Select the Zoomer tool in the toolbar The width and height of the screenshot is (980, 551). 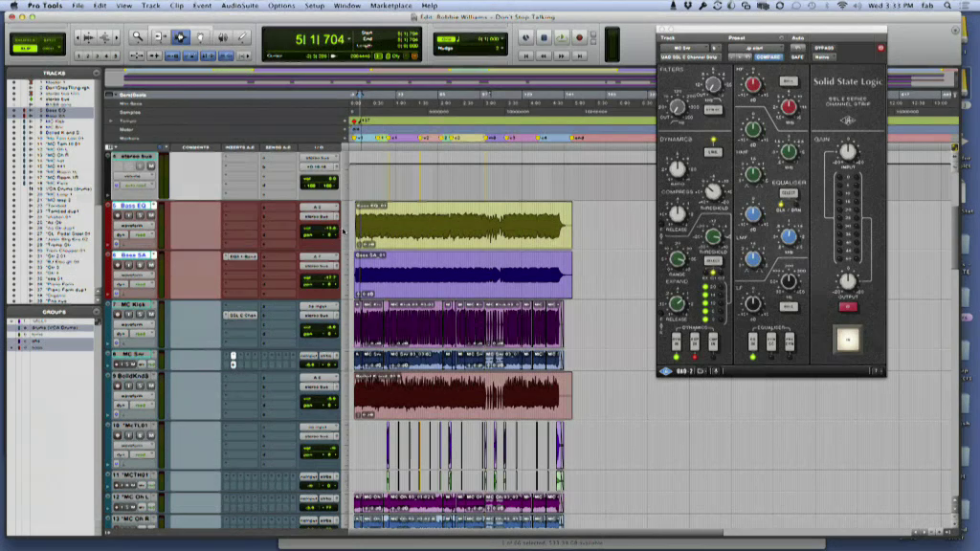point(138,37)
